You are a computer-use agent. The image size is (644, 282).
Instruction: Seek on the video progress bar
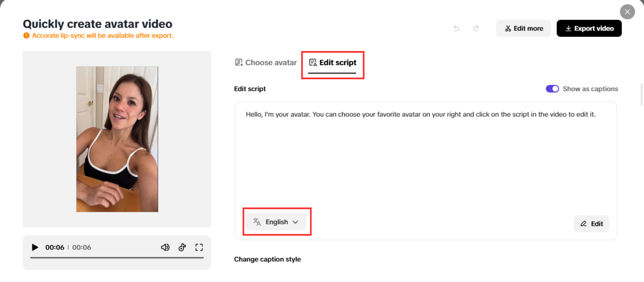117,257
